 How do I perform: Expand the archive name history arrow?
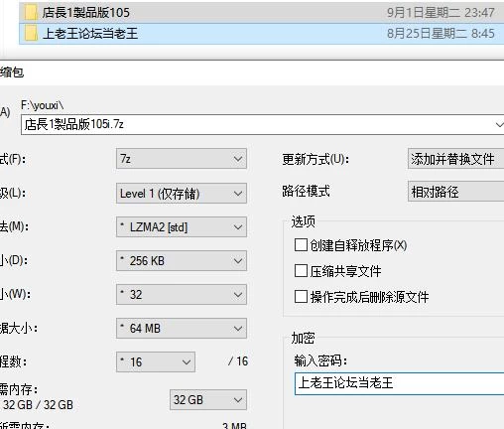(x=499, y=125)
